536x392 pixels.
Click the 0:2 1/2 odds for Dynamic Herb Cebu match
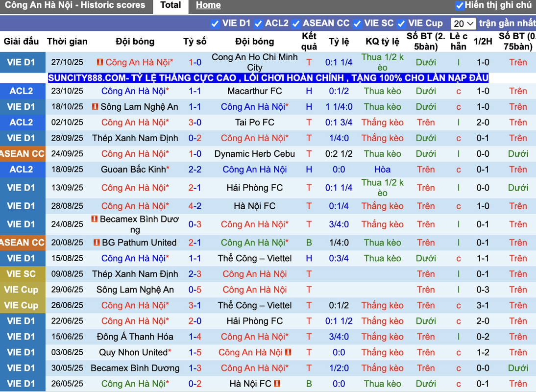[339, 154]
